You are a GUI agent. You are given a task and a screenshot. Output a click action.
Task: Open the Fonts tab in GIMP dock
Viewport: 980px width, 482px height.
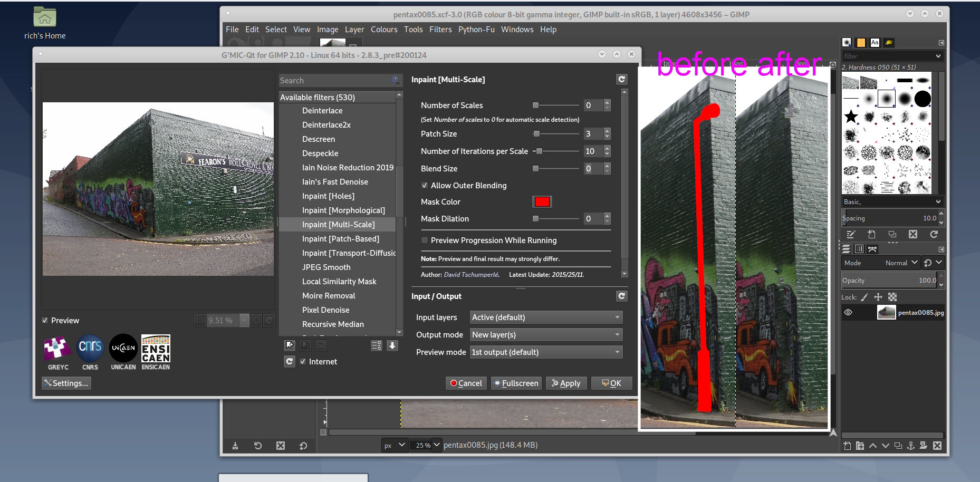875,43
